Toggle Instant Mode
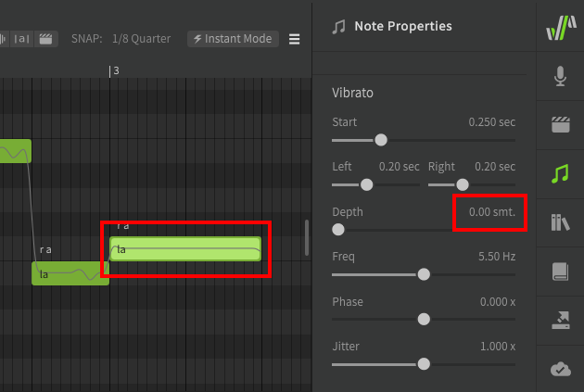 [234, 39]
